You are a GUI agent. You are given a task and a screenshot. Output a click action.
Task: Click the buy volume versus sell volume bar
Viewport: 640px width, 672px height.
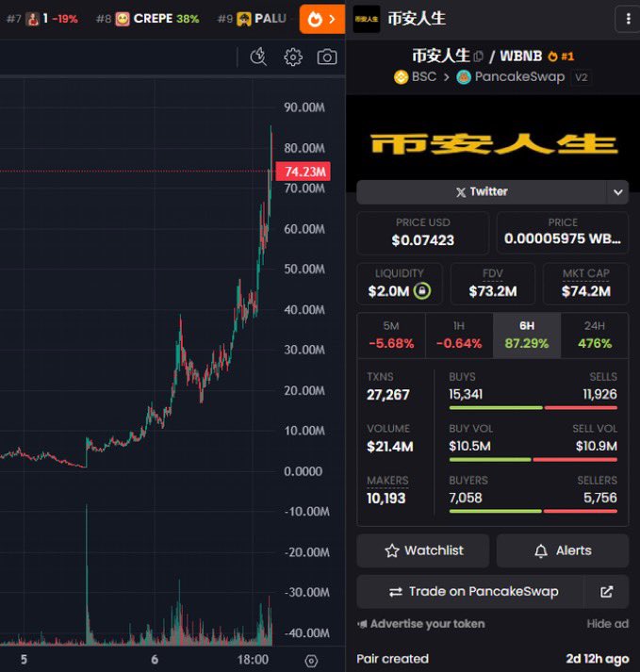533,460
